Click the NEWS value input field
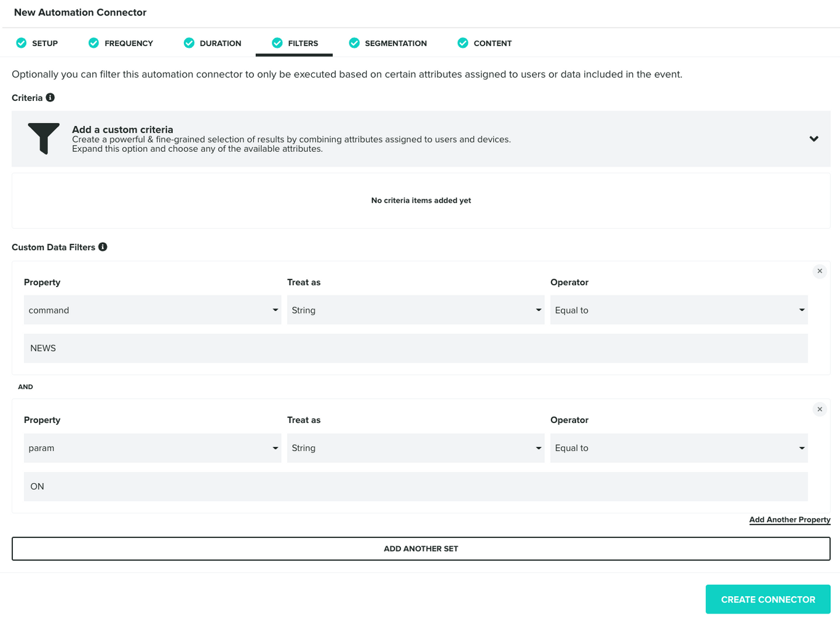Viewport: 840px width, 619px height. point(416,348)
